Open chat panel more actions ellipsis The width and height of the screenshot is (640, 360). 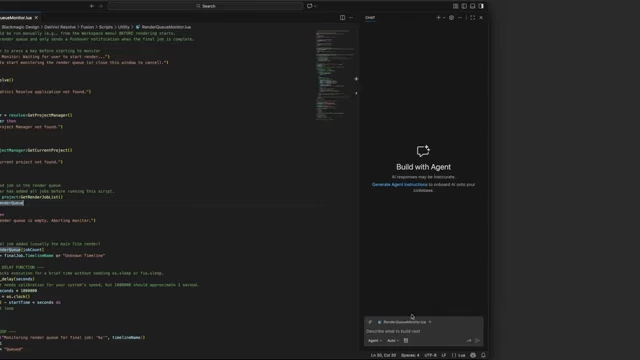(460, 18)
